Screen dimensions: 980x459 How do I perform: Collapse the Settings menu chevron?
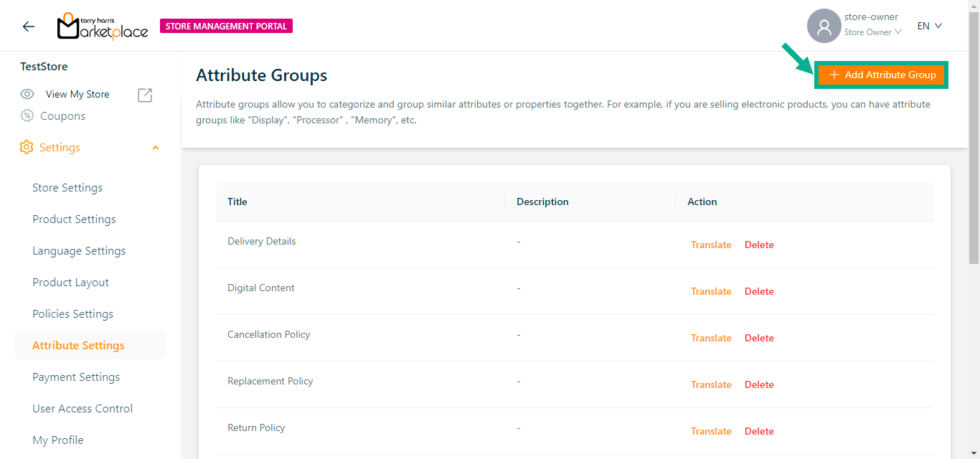click(x=156, y=148)
